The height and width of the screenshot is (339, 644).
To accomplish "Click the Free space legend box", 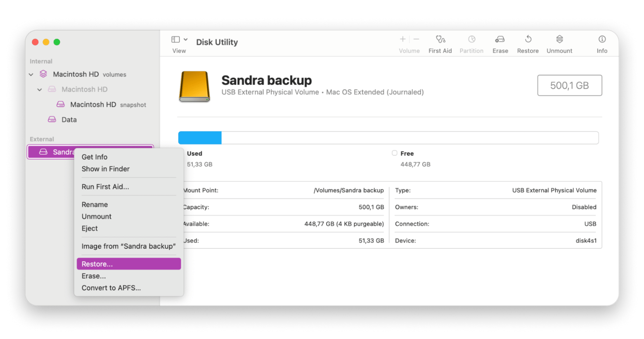I will click(x=395, y=153).
